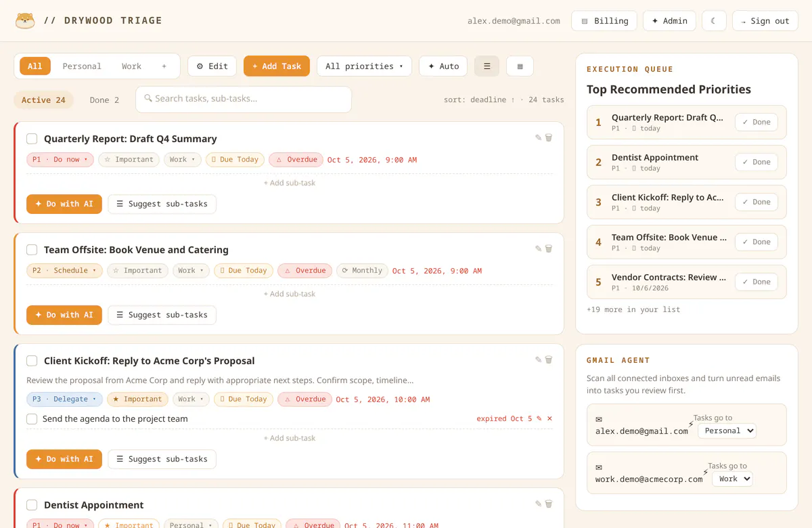Delete the Client Kickoff task trash icon
The image size is (812, 528).
click(549, 359)
